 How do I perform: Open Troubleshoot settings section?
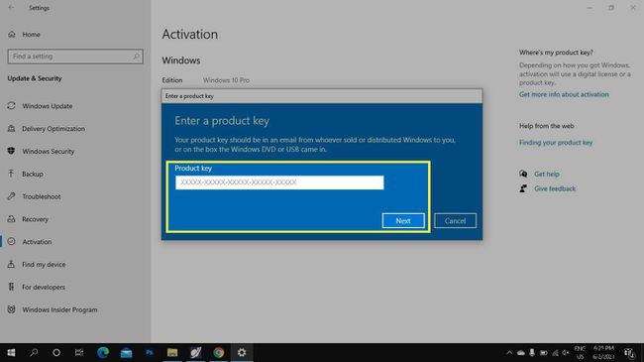click(41, 196)
